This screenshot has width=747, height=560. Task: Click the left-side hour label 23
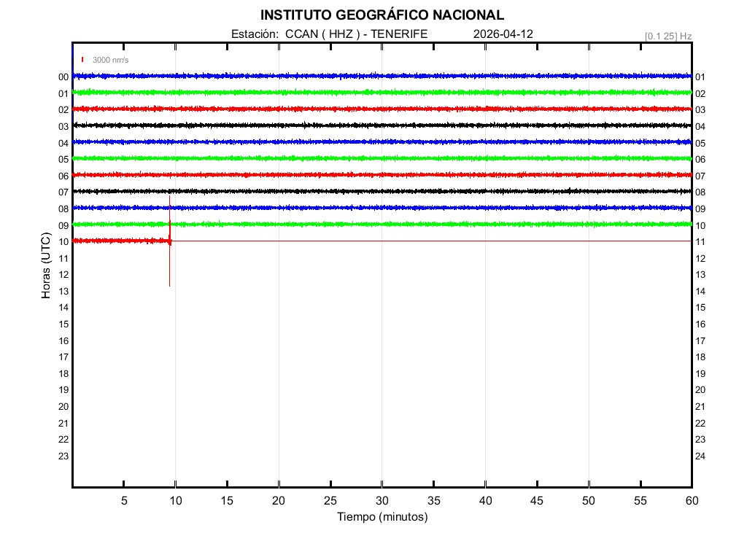63,456
